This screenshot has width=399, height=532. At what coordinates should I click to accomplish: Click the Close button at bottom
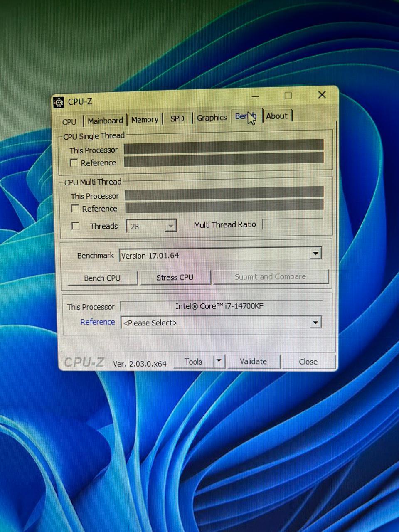(308, 362)
